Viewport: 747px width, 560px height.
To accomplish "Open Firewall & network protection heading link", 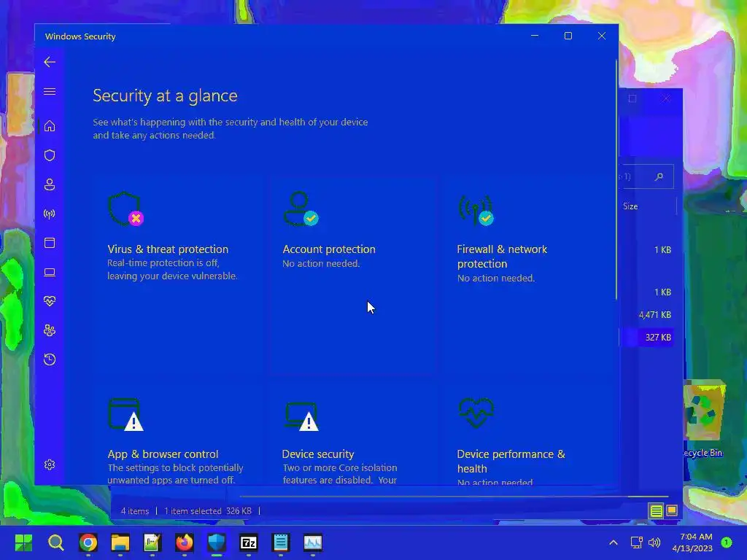I will point(502,256).
